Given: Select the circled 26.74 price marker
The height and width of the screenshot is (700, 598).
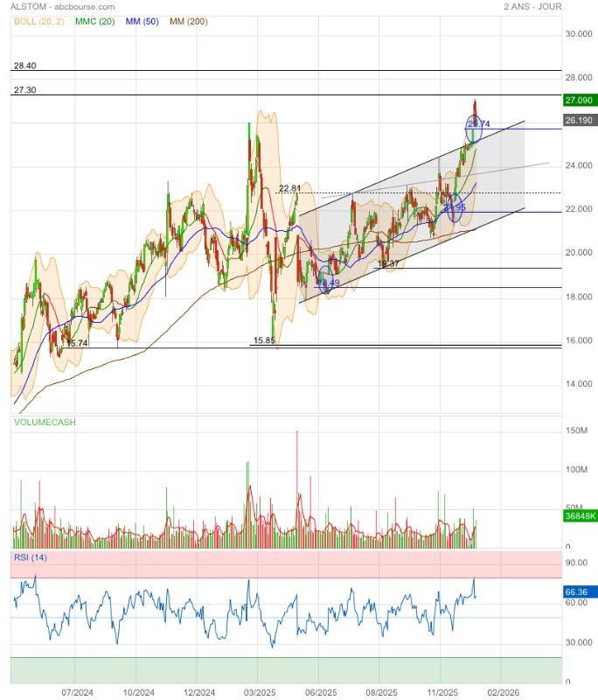Looking at the screenshot, I should (x=478, y=125).
